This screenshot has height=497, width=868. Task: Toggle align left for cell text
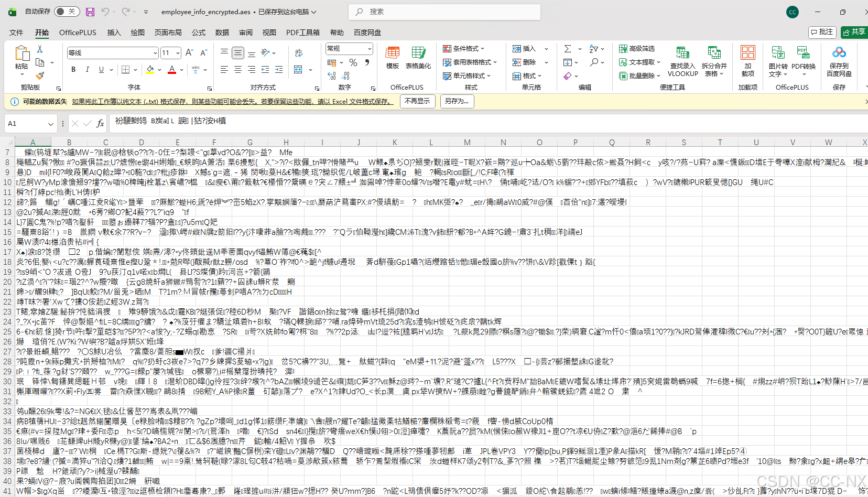point(224,69)
